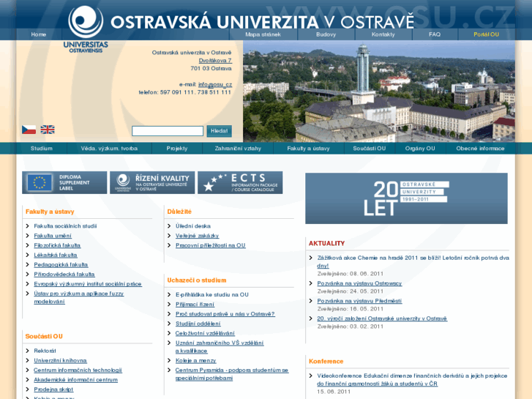The width and height of the screenshot is (532, 399).
Task: Open Uznání zahraničního VŠ vzdělání link
Action: click(220, 347)
